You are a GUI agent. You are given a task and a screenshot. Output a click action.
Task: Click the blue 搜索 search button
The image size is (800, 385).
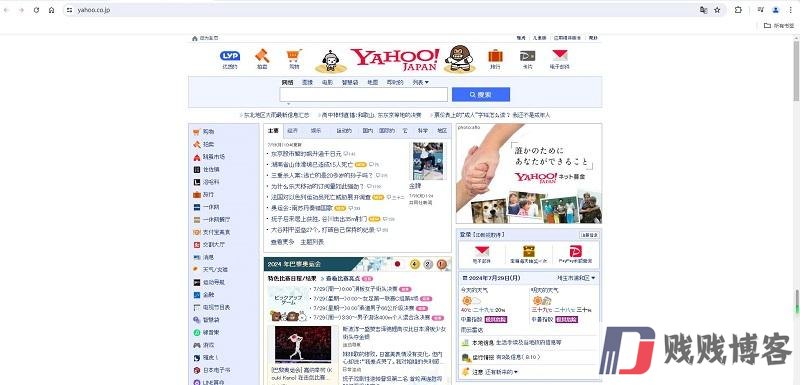coord(481,94)
